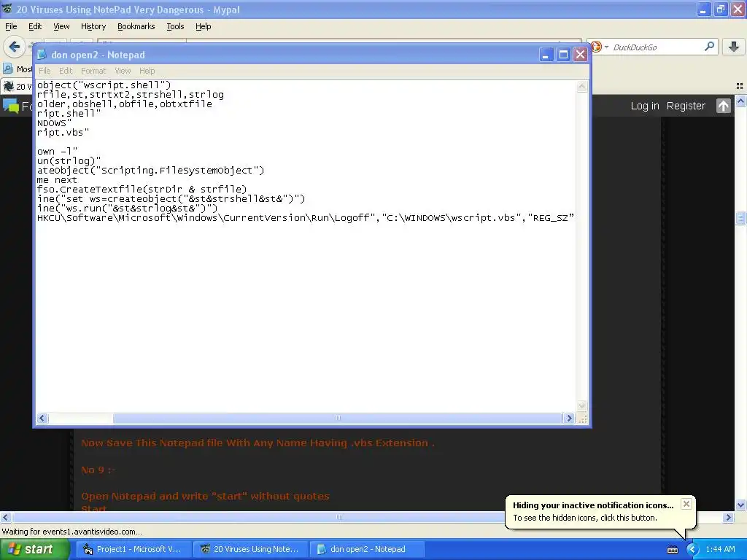Maximize the Notepad window
747x560 pixels.
point(563,55)
